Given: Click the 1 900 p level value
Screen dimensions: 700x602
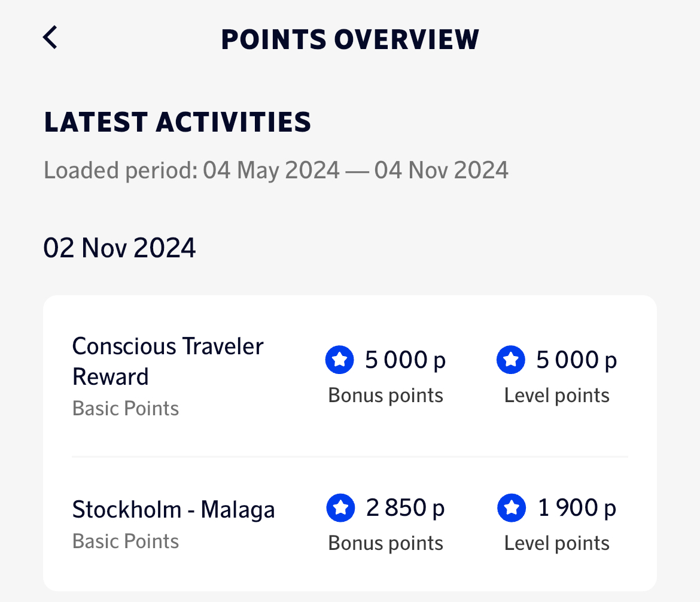Looking at the screenshot, I should 577,508.
